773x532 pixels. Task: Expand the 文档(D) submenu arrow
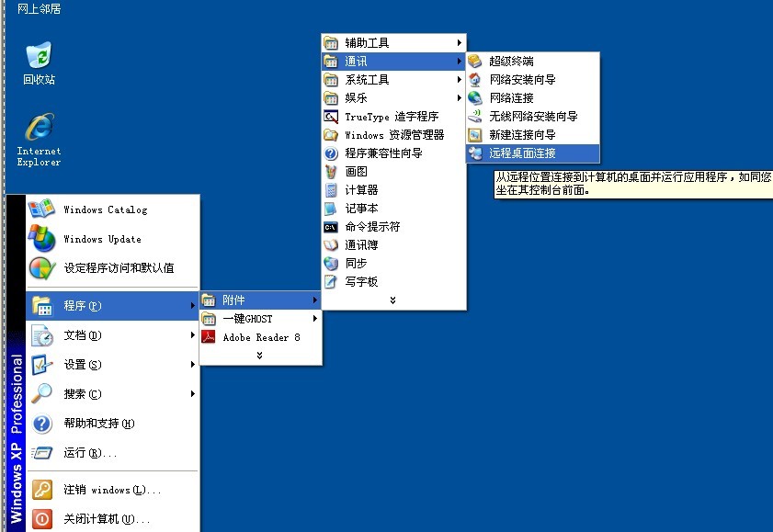click(193, 335)
